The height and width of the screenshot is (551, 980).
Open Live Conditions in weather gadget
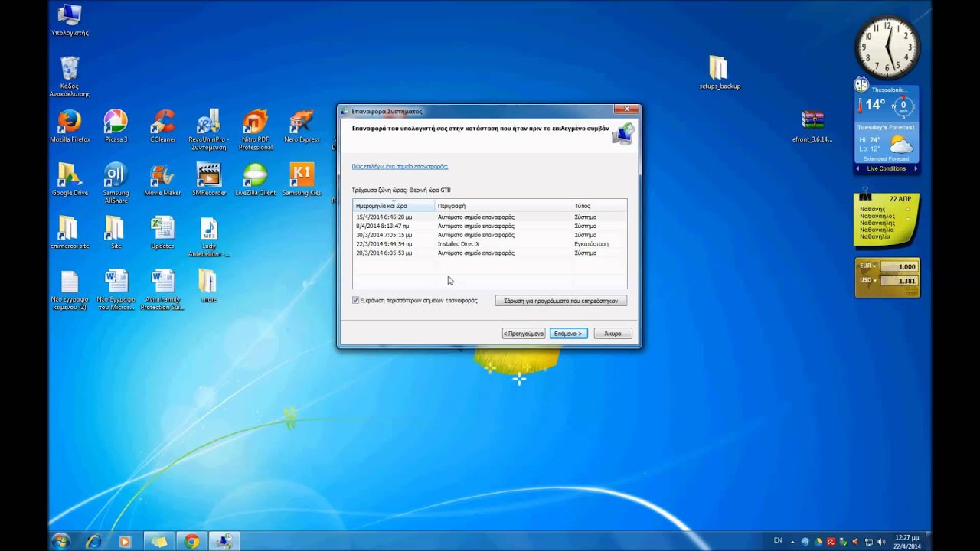point(887,168)
